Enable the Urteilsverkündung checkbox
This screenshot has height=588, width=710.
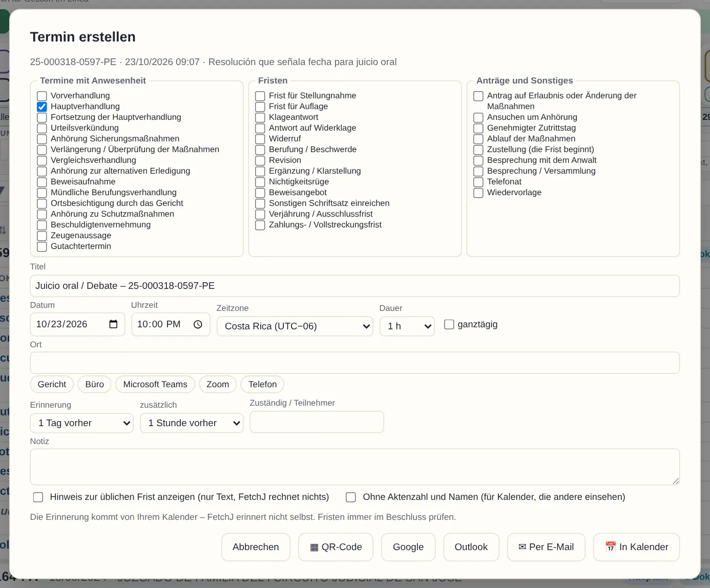pos(42,128)
